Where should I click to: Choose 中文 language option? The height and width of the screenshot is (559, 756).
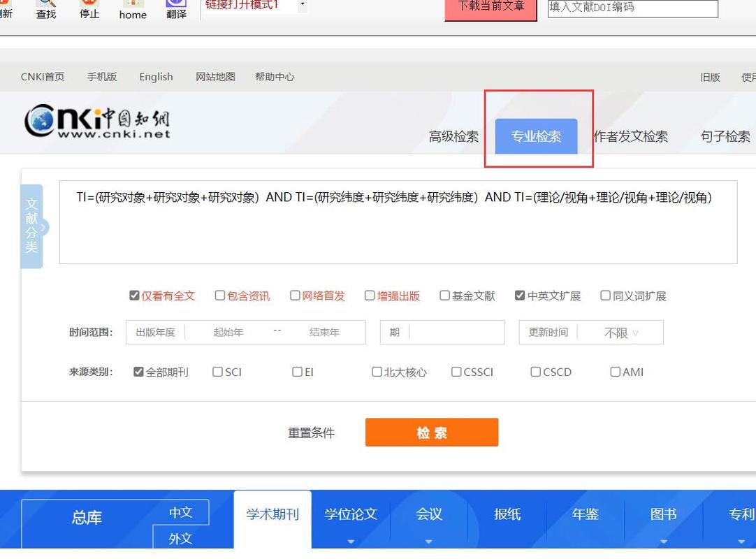(x=181, y=512)
